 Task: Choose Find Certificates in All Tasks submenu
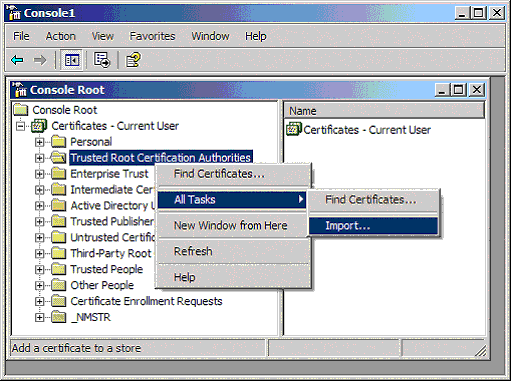[373, 200]
